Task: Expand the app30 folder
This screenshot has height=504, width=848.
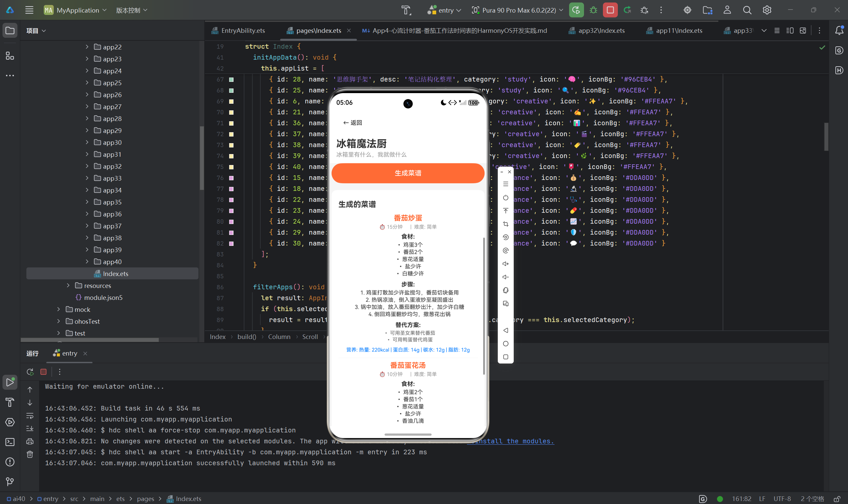Action: [87, 142]
